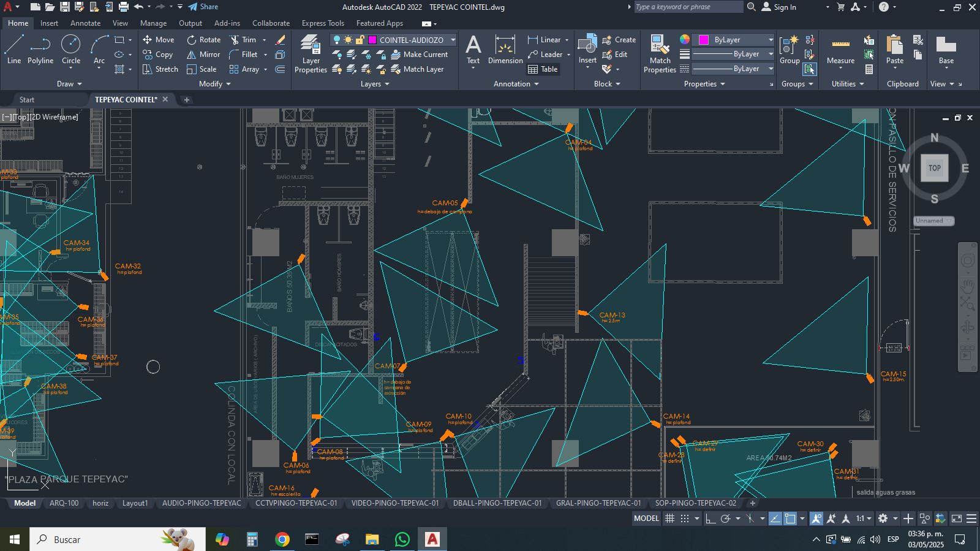Open the Manage ribbon tab

coord(153,23)
